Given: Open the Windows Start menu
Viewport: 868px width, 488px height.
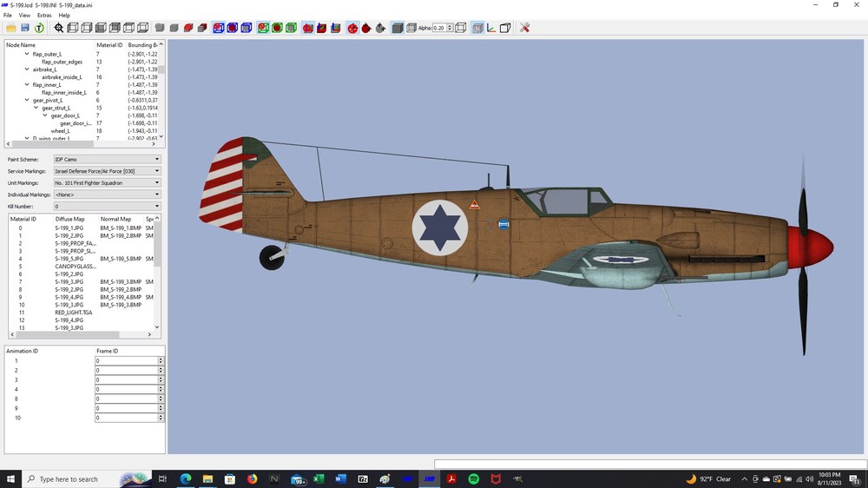Looking at the screenshot, I should pos(10,479).
